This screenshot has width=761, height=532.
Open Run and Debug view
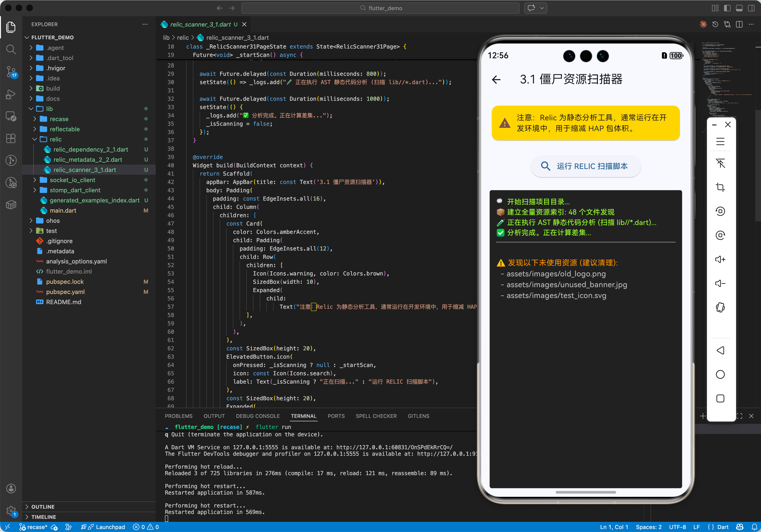point(11,95)
